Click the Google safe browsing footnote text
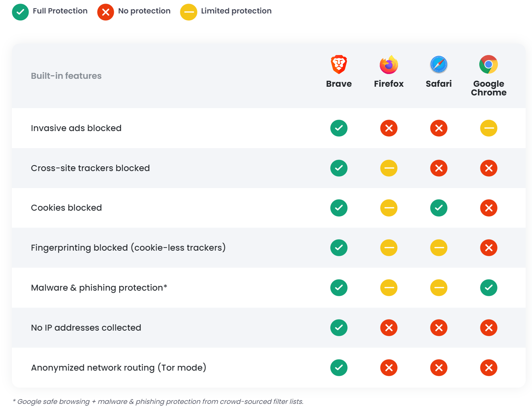This screenshot has height=411, width=532. [x=159, y=401]
